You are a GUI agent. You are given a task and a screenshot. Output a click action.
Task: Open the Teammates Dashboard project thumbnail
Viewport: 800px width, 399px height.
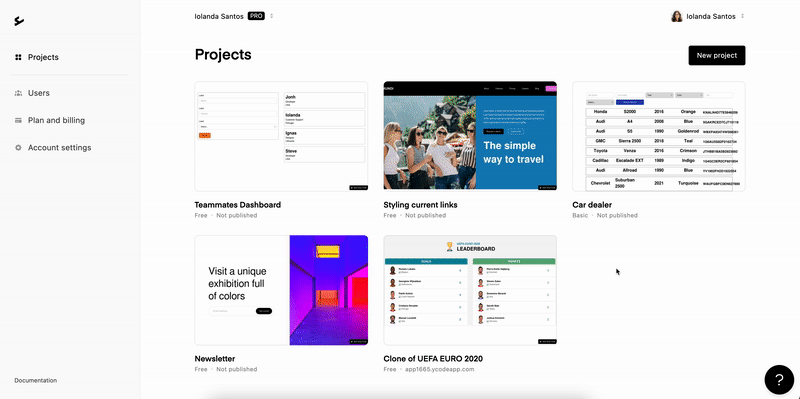coord(281,136)
